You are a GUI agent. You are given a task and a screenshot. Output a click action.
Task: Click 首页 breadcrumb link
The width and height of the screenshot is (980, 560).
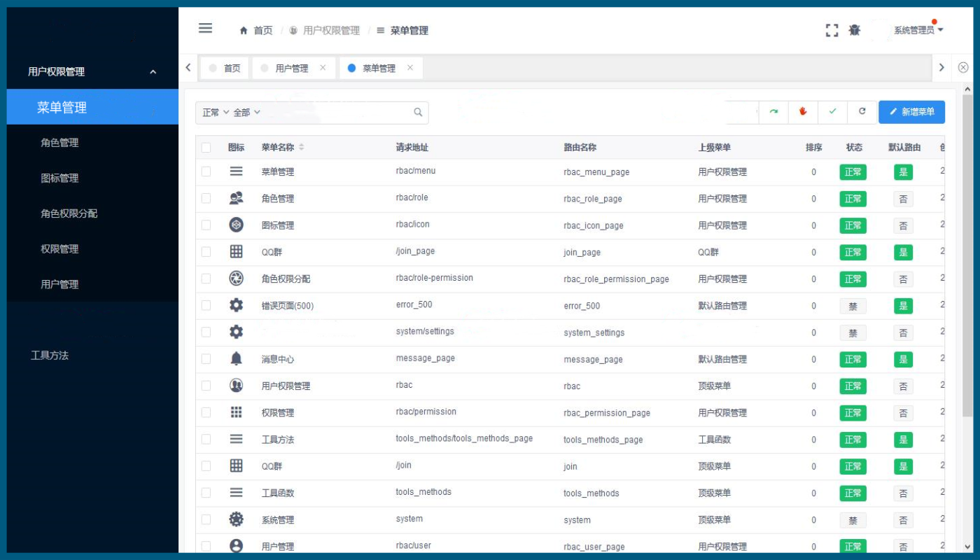[262, 31]
